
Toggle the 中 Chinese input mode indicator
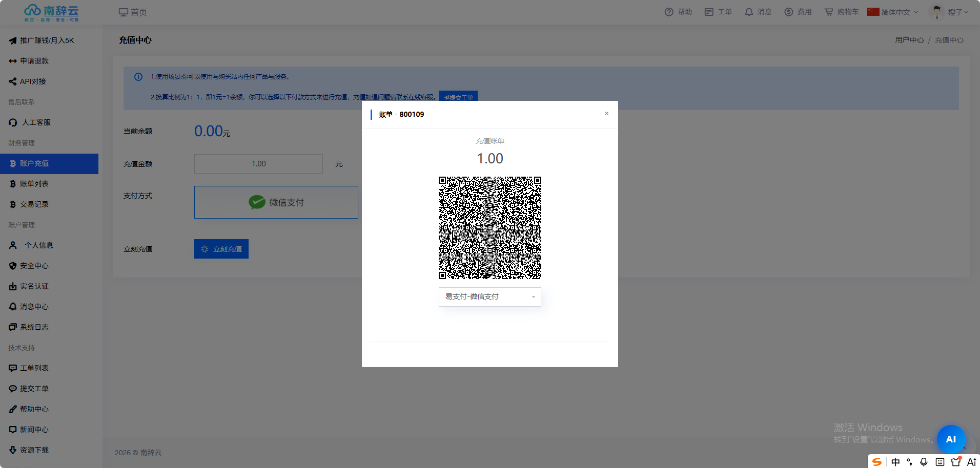(895, 462)
